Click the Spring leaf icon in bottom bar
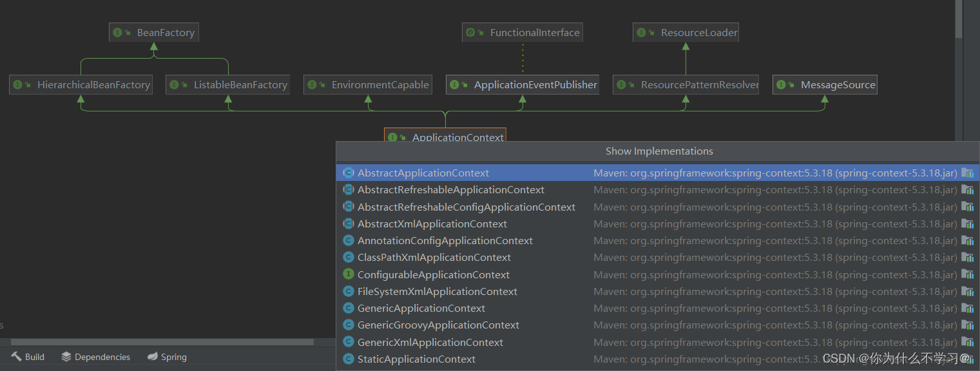 click(x=152, y=357)
